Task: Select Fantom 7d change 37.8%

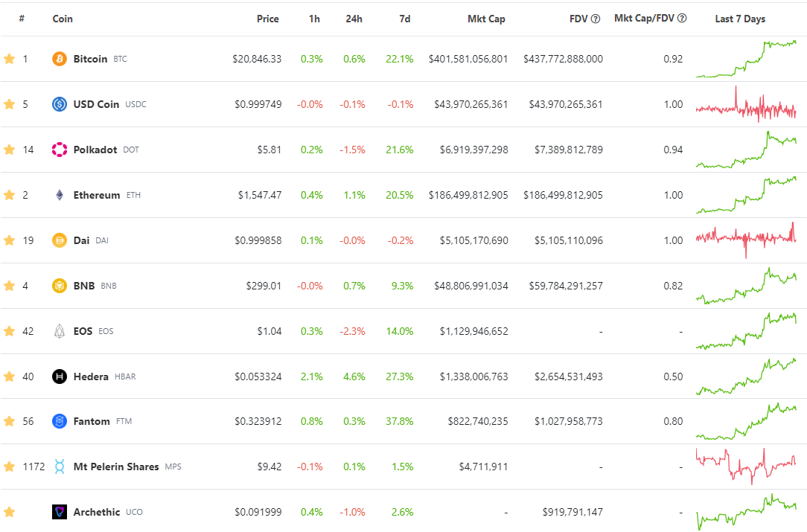Action: click(400, 421)
